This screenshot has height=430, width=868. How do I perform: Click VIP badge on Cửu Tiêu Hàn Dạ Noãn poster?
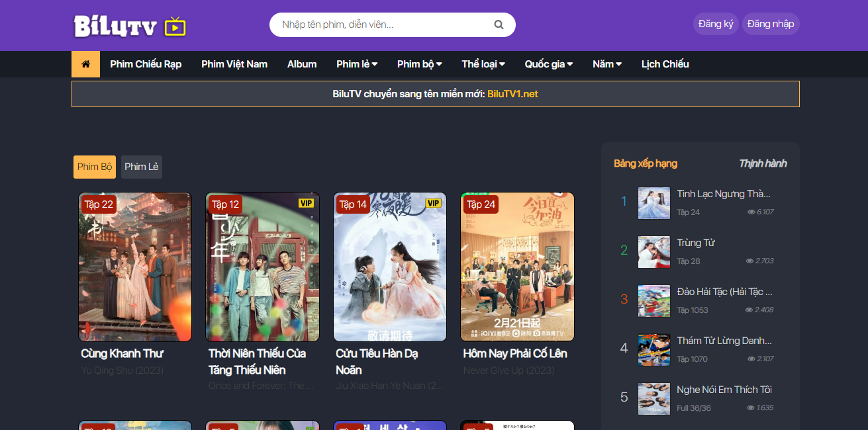tap(433, 203)
